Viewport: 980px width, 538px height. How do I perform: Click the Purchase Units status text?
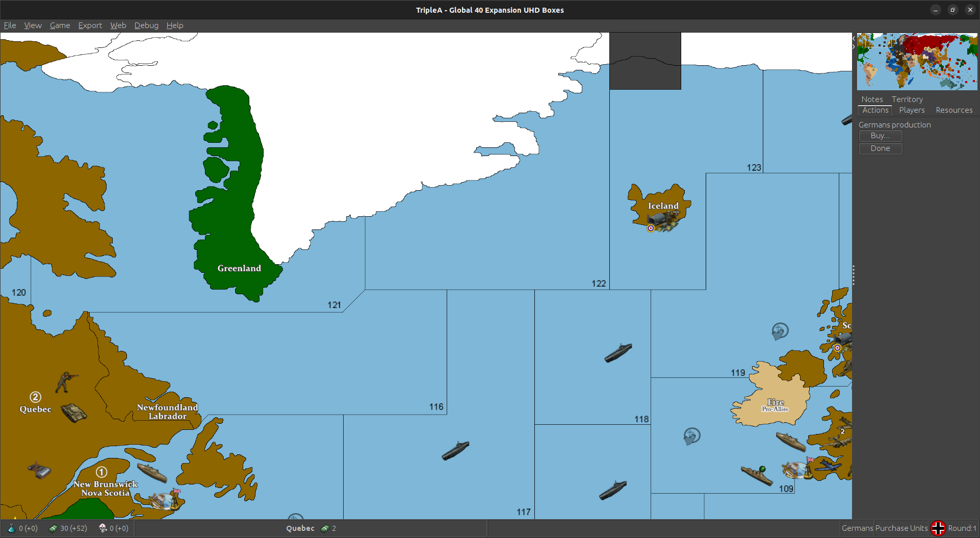tap(901, 528)
